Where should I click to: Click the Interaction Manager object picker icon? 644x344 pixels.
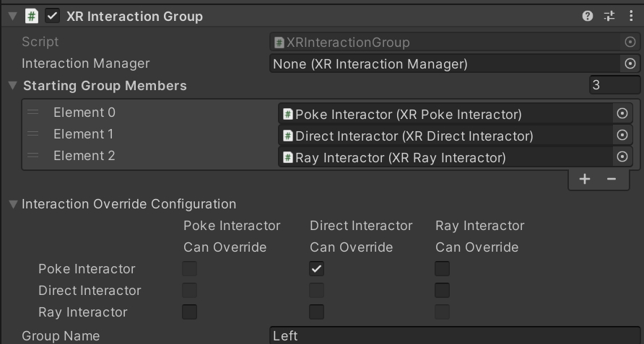630,64
